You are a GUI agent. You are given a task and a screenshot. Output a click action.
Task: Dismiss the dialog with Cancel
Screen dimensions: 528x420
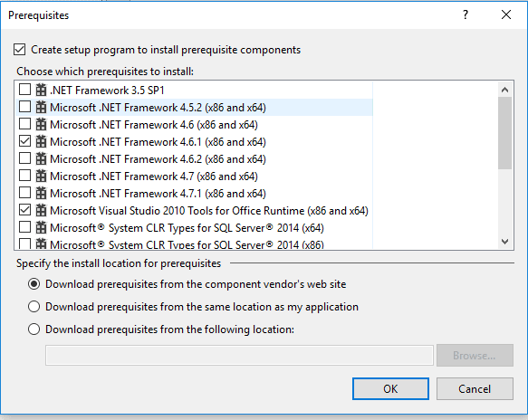click(475, 388)
